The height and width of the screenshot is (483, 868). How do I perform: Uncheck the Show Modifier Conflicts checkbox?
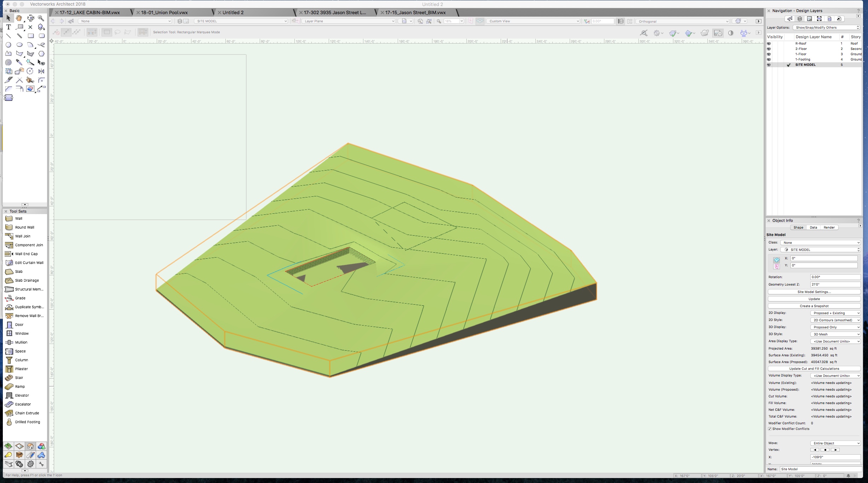click(770, 429)
